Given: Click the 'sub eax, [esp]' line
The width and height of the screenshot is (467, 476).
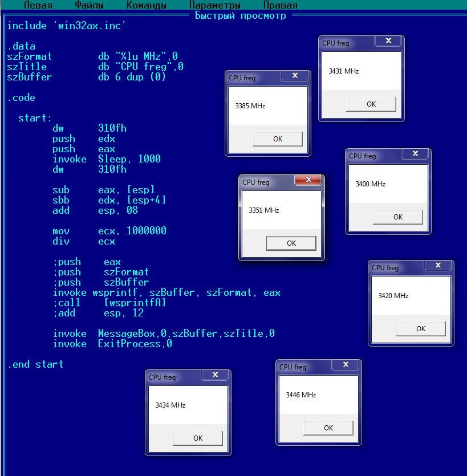Looking at the screenshot, I should coord(104,190).
